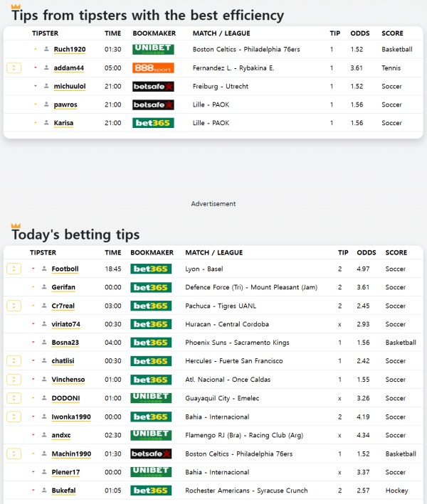Expand the Cr7real tip row

tap(14, 306)
